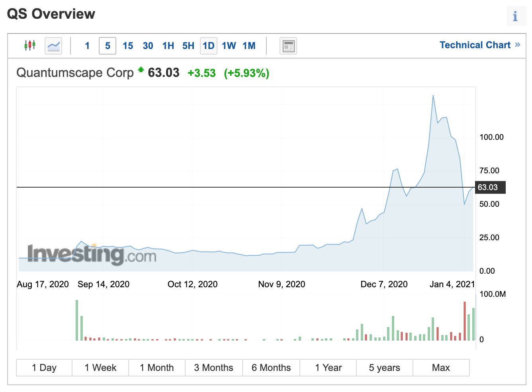Set interval to 30 minutes
Screen dimensions: 532x392
(148, 46)
